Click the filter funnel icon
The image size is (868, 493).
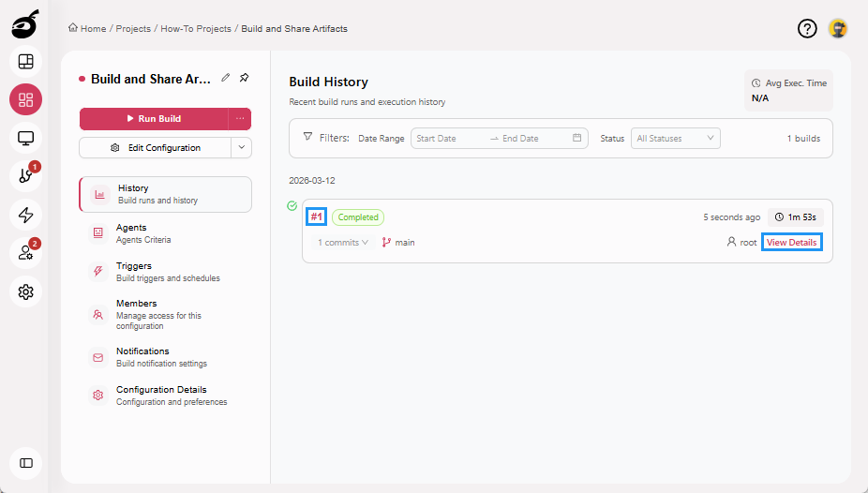pos(307,137)
